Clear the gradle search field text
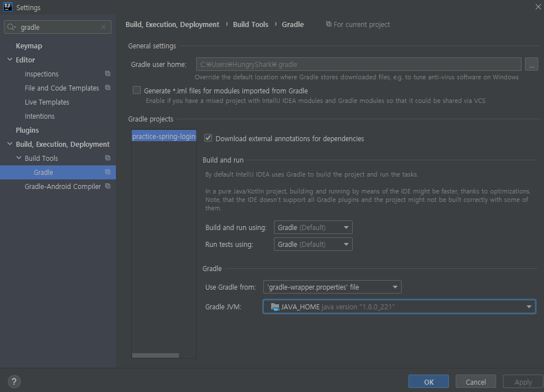544x392 pixels. coord(104,27)
